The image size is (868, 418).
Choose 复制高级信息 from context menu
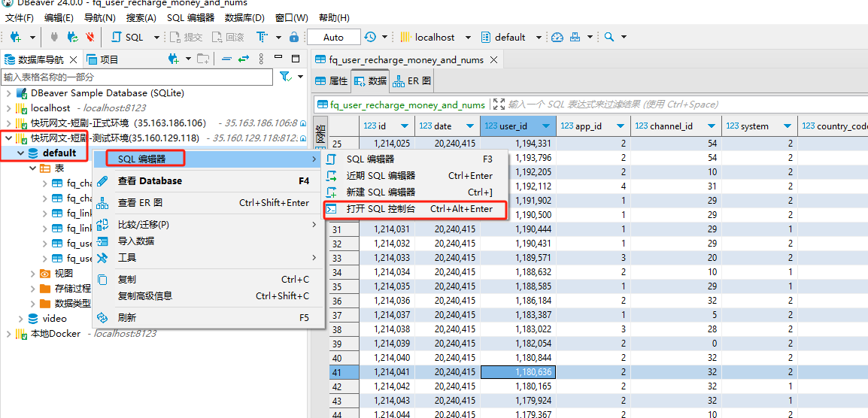[x=208, y=295]
